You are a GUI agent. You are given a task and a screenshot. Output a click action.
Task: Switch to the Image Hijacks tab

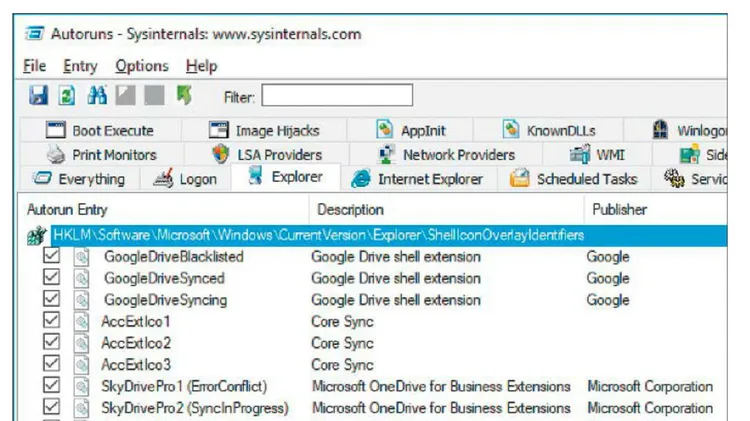264,130
